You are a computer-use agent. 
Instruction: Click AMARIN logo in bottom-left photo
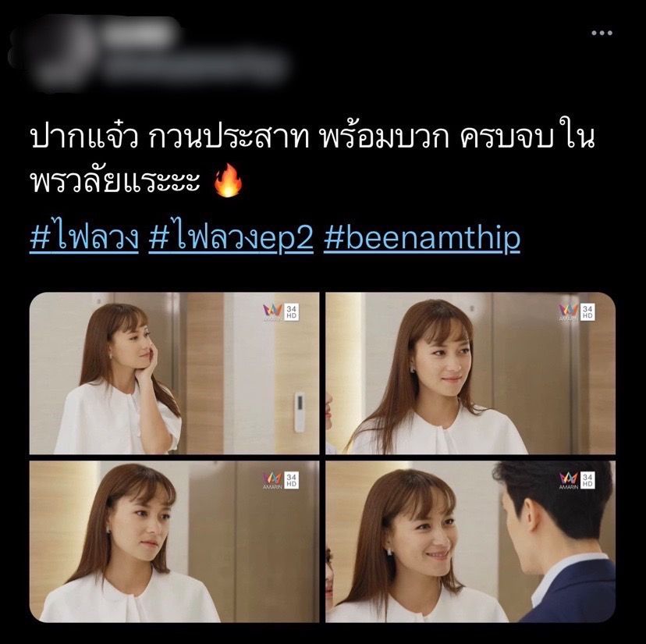(272, 480)
